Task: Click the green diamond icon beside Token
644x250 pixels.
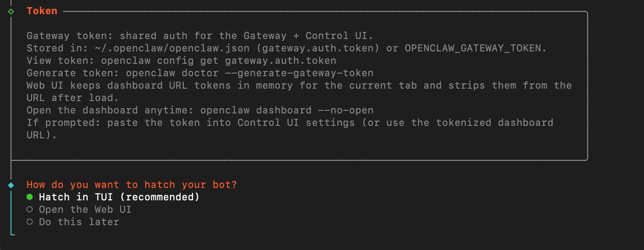Action: tap(11, 11)
